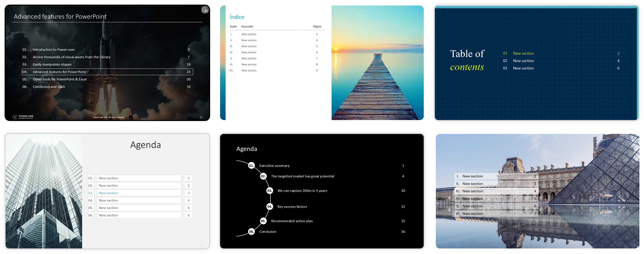Click '04.' New section box on skyscraper Agenda slide

click(x=139, y=201)
